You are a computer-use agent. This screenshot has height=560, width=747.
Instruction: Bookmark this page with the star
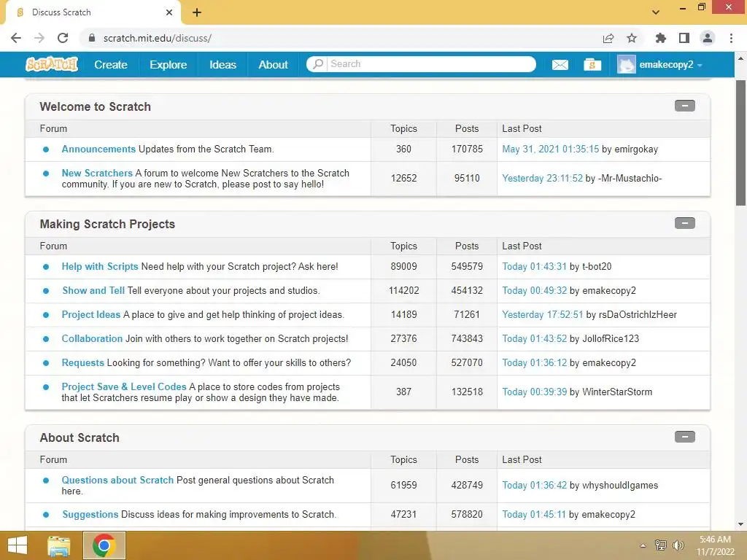632,38
